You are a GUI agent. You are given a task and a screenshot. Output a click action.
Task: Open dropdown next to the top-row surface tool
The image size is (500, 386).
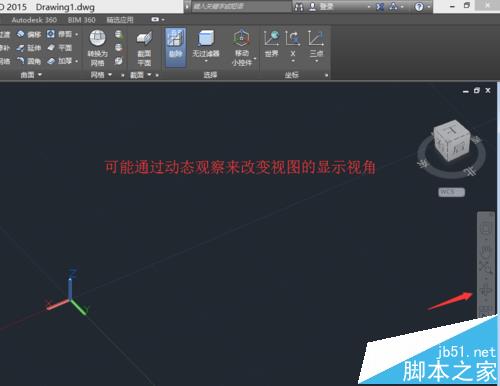pos(77,34)
